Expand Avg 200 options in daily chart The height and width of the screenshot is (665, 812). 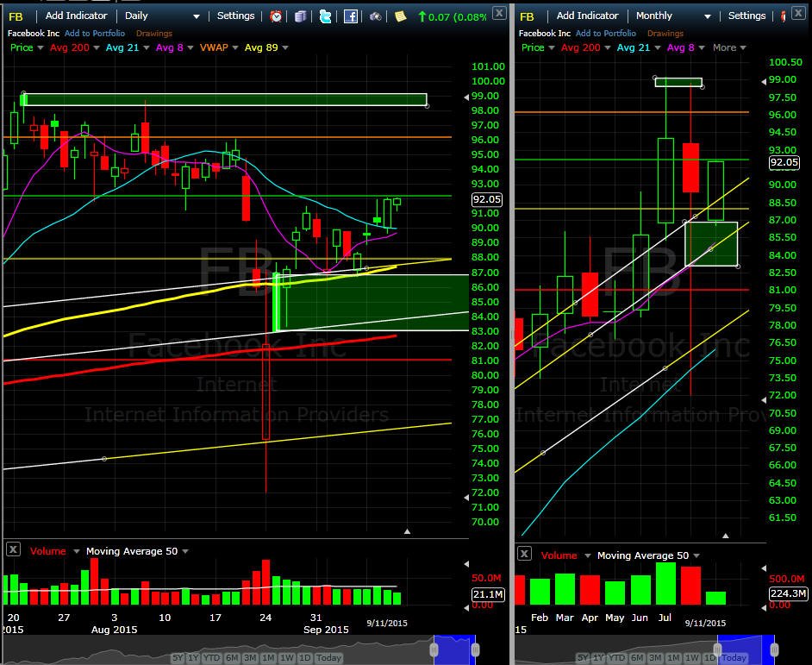tap(97, 47)
